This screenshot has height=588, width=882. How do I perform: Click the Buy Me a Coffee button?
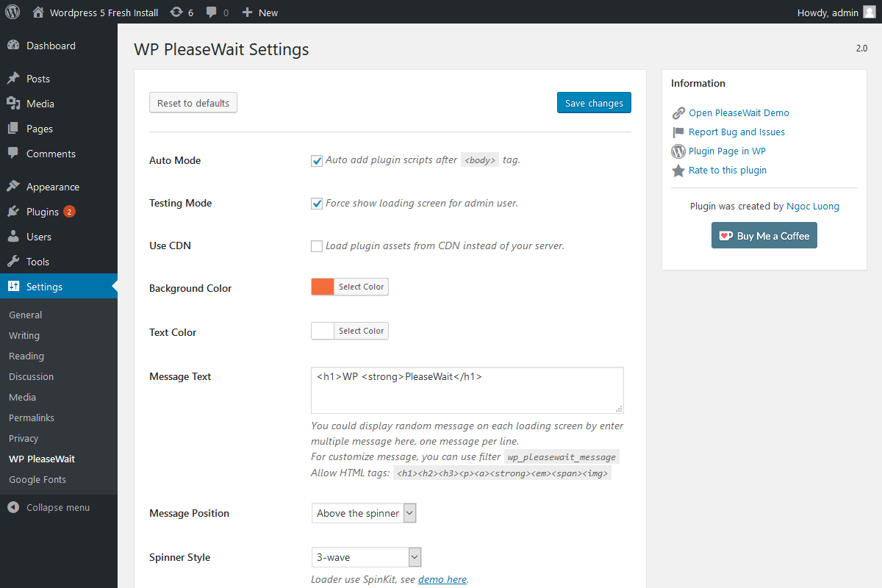click(764, 234)
